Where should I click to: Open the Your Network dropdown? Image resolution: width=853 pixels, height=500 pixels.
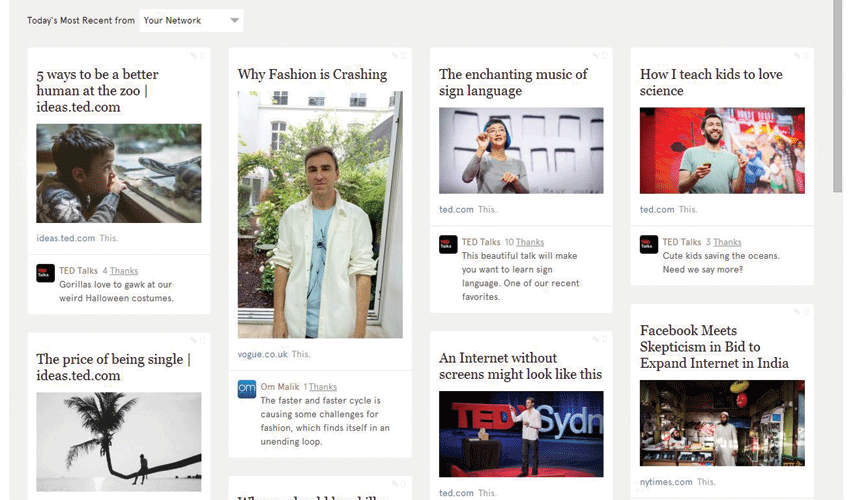[191, 21]
